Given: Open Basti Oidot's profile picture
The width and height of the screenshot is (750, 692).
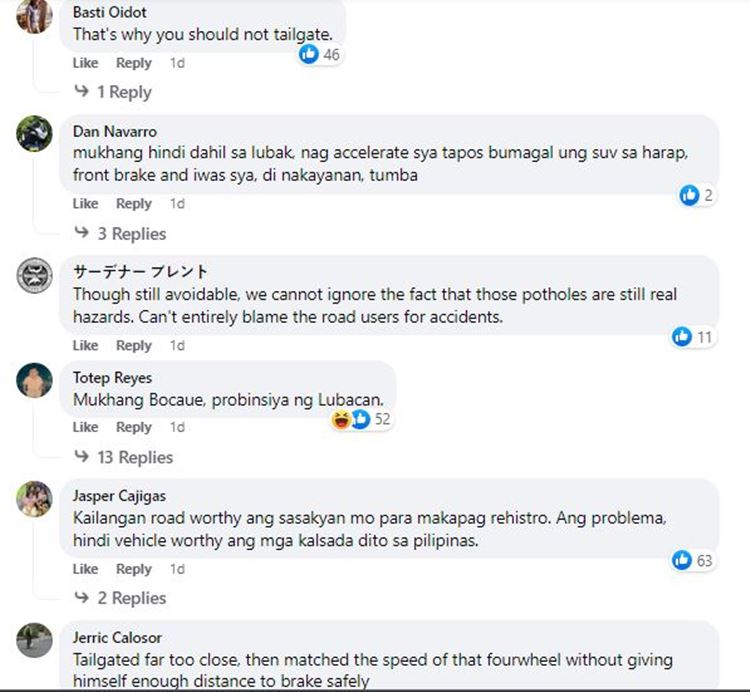Looking at the screenshot, I should tap(34, 16).
